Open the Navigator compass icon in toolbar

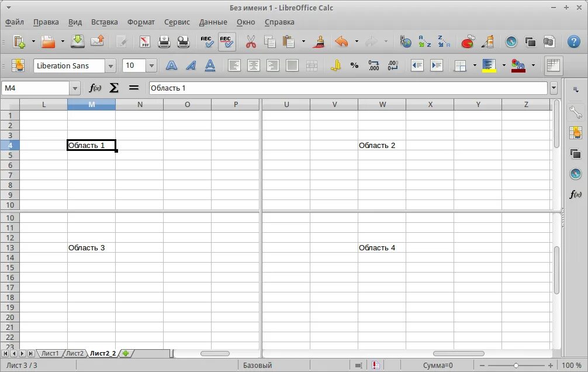pyautogui.click(x=511, y=42)
